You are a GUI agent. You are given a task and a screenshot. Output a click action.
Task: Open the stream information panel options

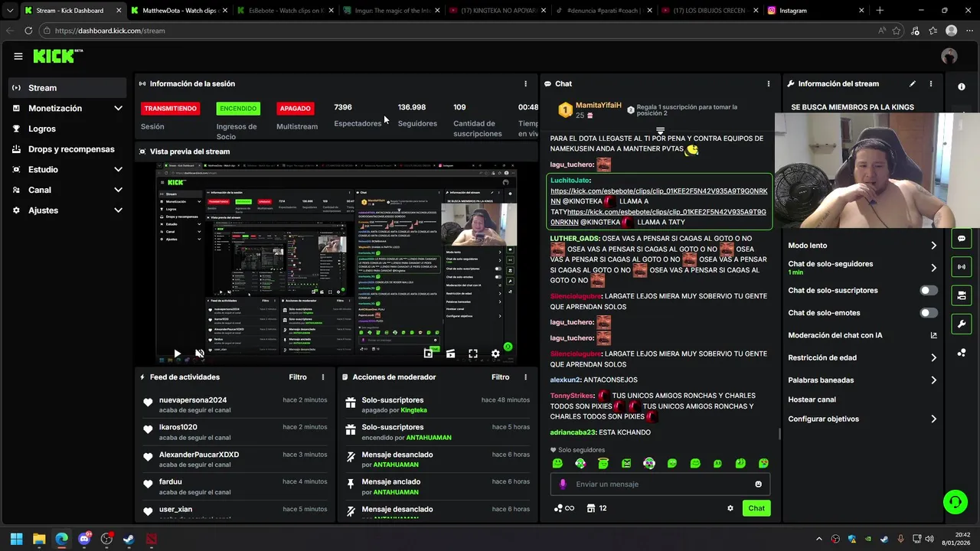tap(931, 83)
